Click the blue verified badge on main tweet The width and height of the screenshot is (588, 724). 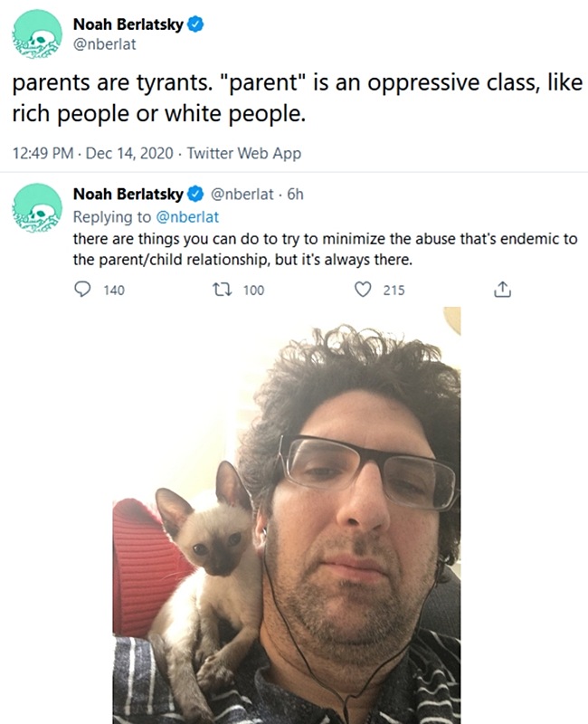click(x=195, y=24)
